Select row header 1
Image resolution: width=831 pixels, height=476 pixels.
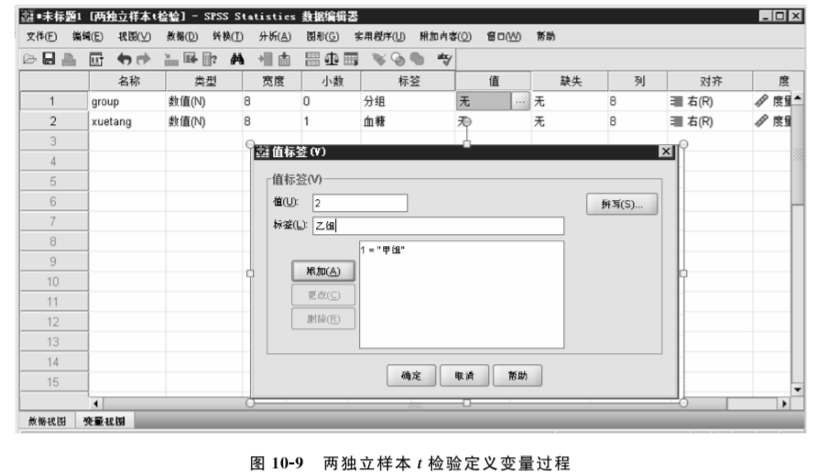pyautogui.click(x=54, y=101)
